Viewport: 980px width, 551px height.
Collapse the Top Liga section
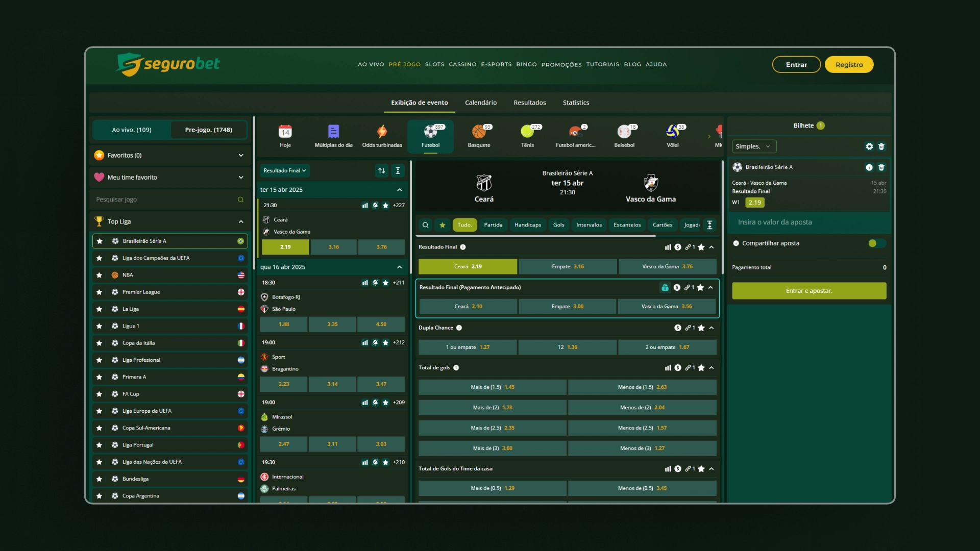tap(241, 222)
